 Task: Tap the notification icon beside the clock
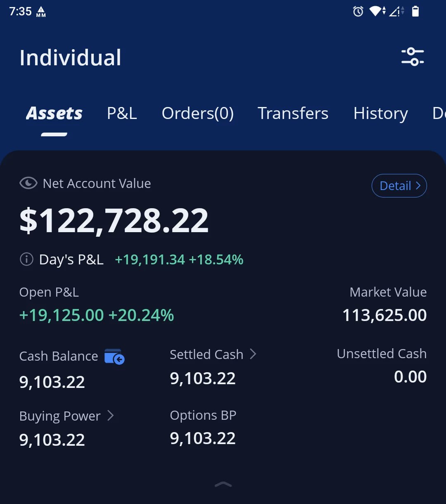41,12
